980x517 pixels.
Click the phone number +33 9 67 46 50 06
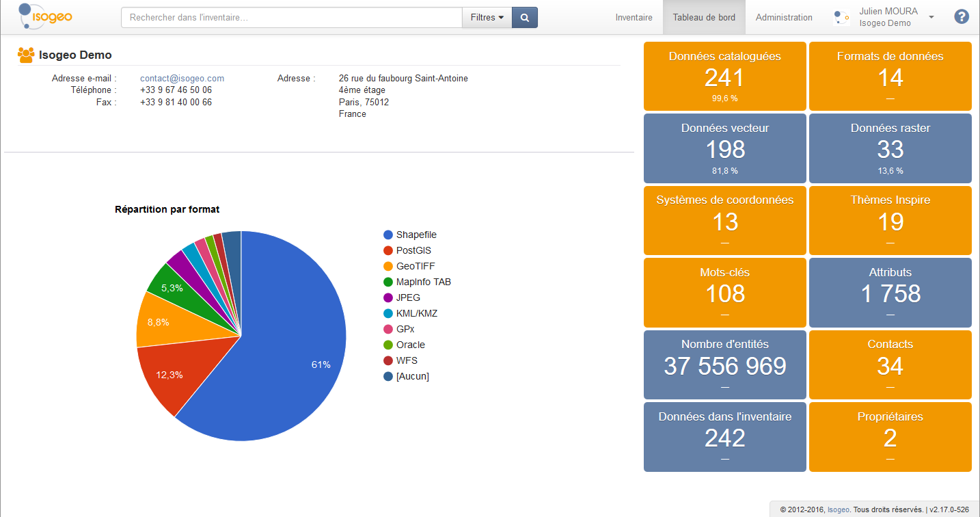point(176,90)
